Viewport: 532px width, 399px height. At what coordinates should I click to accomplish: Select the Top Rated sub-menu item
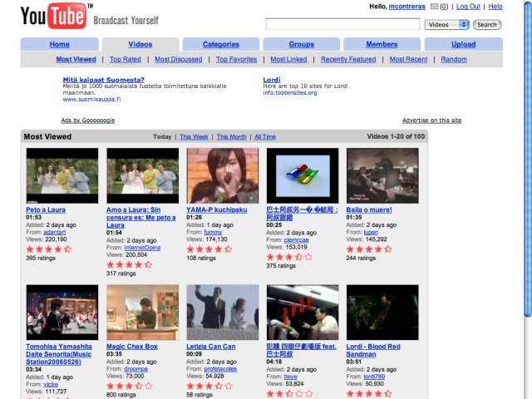click(126, 60)
